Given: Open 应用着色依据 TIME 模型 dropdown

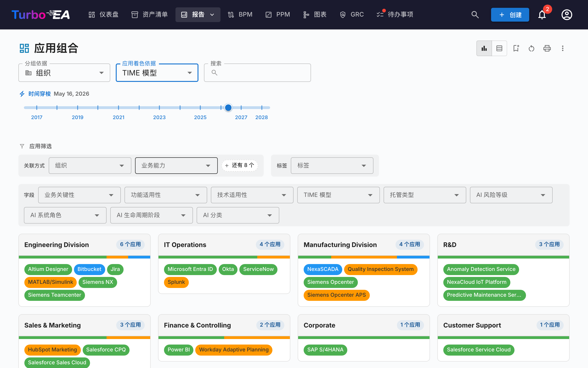Looking at the screenshot, I should [157, 73].
